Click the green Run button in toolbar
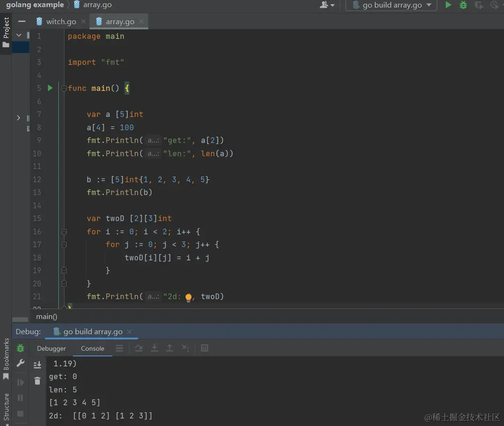This screenshot has height=426, width=504. (448, 5)
